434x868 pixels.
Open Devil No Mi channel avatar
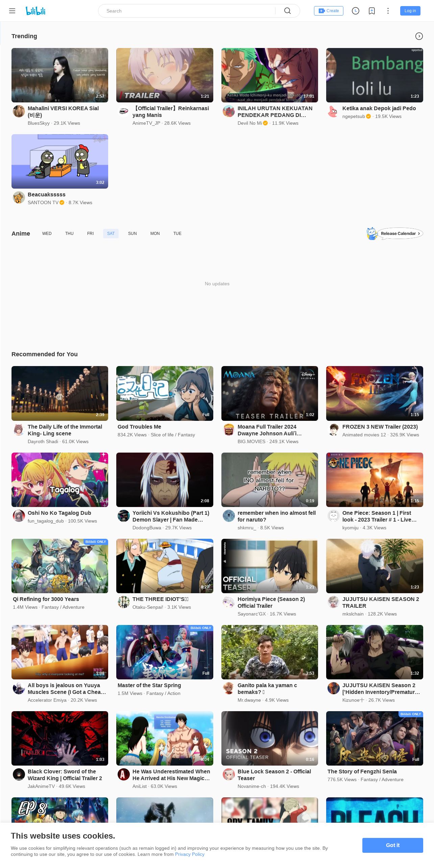click(x=229, y=111)
